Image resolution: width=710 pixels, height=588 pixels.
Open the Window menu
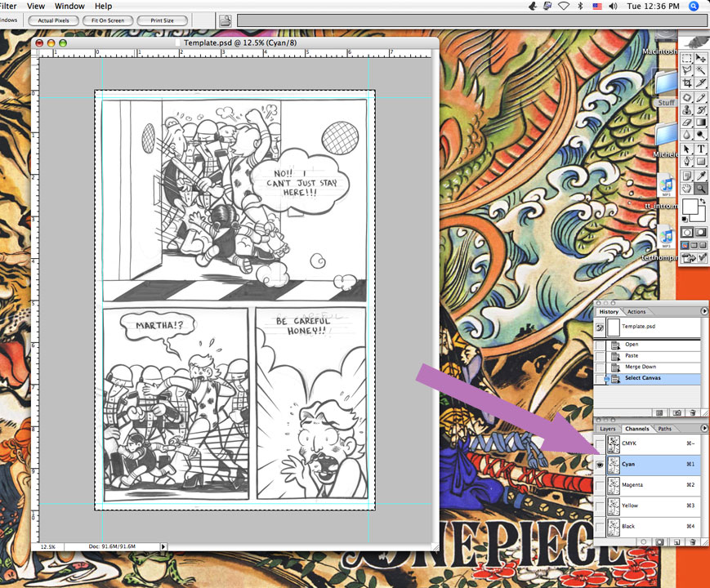point(69,6)
